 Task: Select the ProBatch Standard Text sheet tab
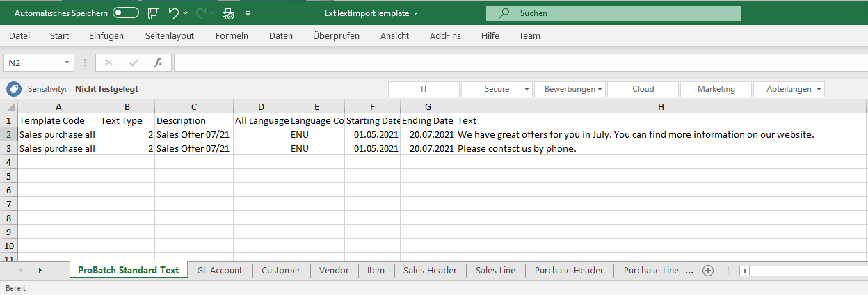point(129,270)
